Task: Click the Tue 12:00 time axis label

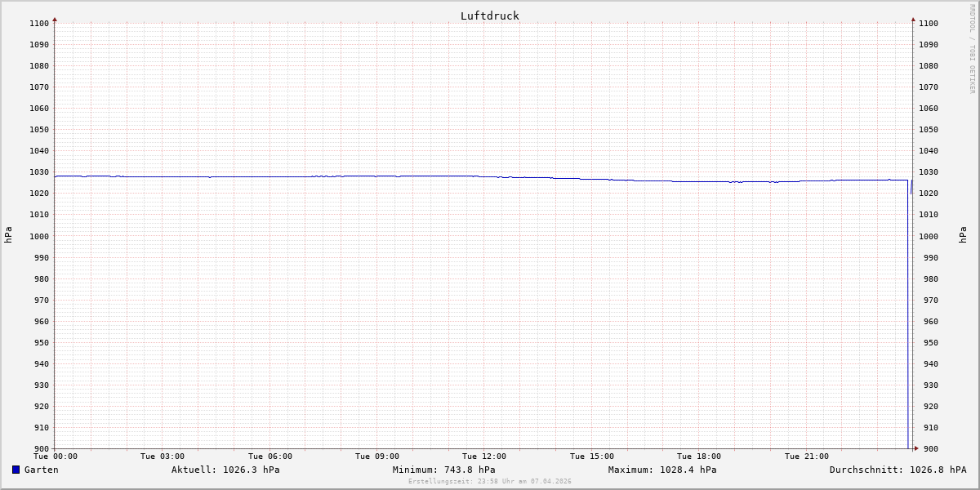Action: 484,457
